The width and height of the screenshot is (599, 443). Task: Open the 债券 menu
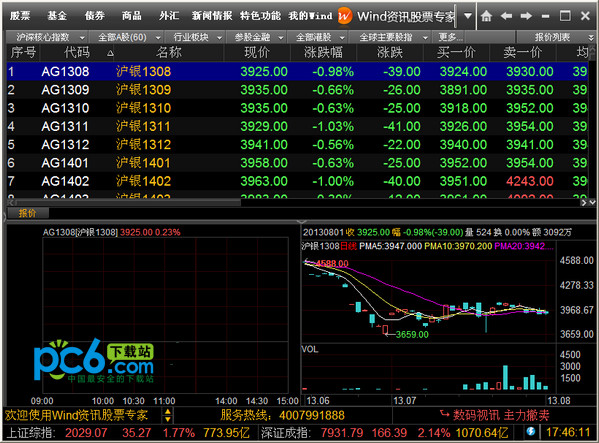[x=94, y=16]
